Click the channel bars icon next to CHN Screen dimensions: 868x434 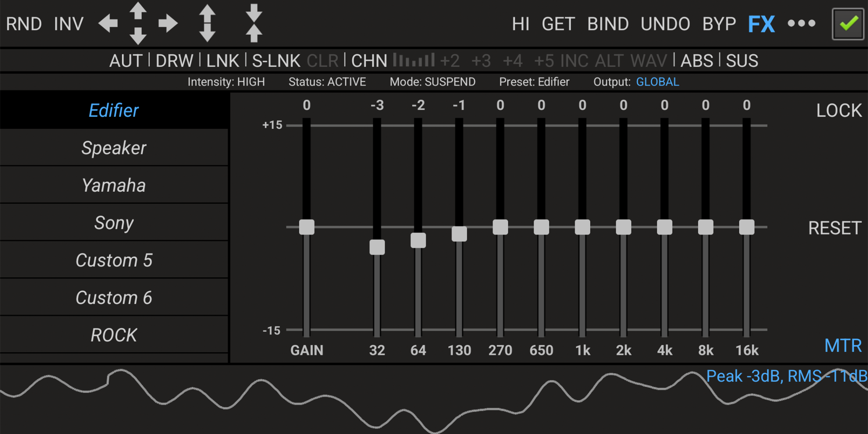coord(414,60)
